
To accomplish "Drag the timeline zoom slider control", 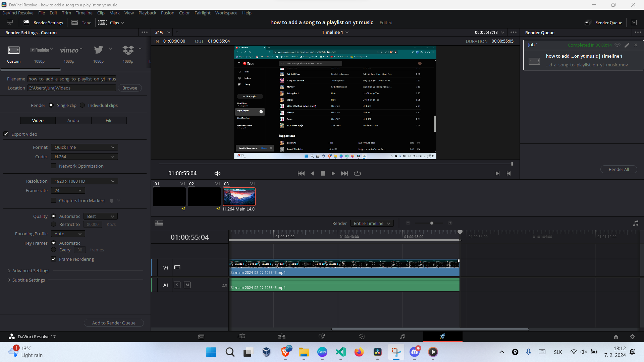I will 432,223.
